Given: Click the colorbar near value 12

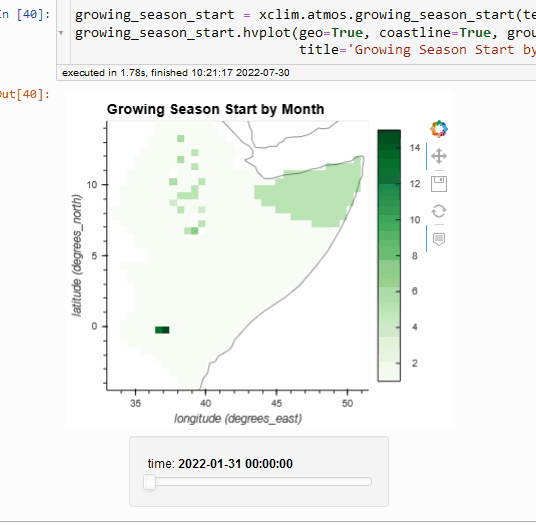Looking at the screenshot, I should pos(389,184).
